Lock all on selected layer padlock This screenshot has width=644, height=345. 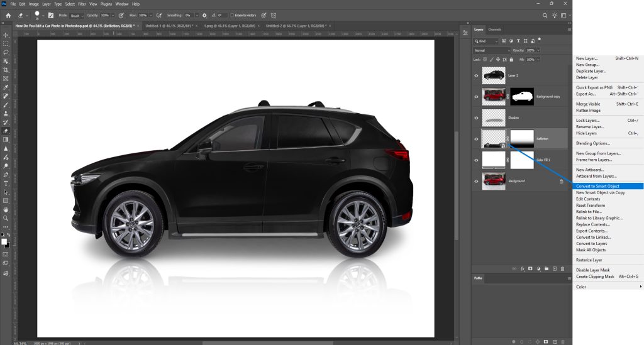click(x=511, y=60)
